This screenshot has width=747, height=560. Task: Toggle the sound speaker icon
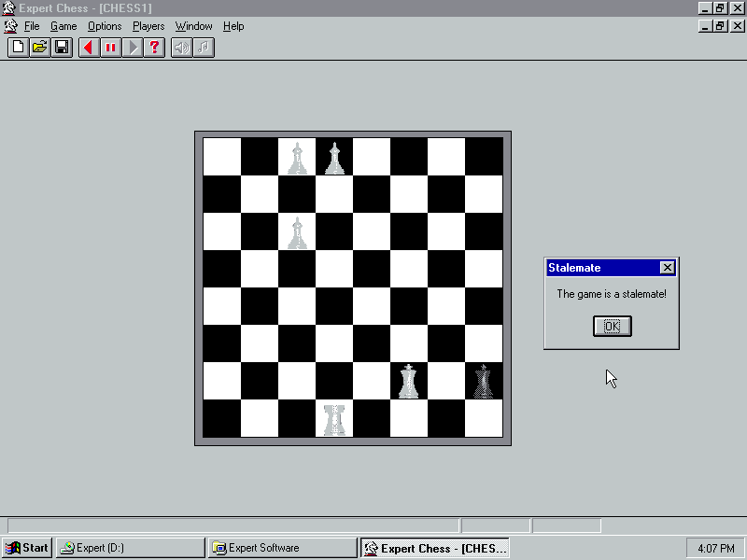[x=181, y=48]
